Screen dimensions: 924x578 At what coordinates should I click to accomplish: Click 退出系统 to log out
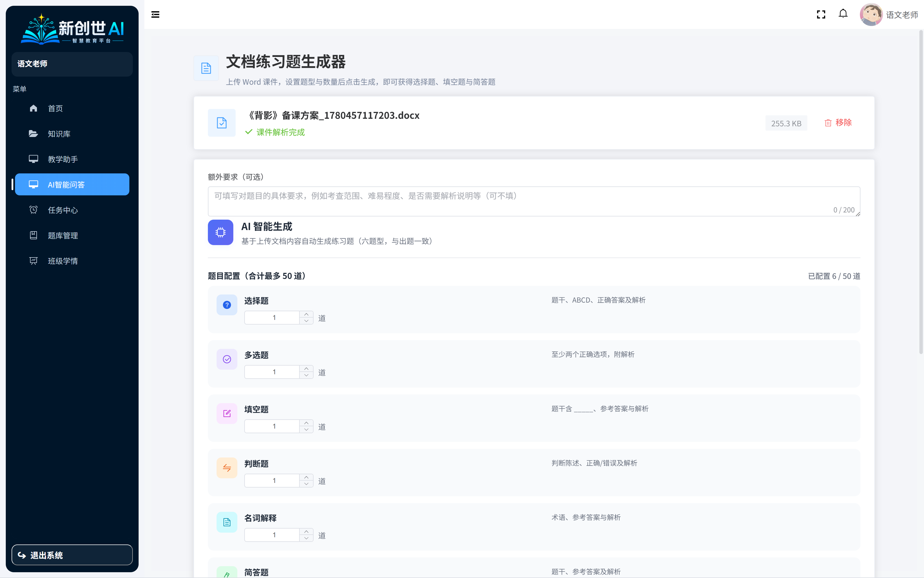point(72,555)
